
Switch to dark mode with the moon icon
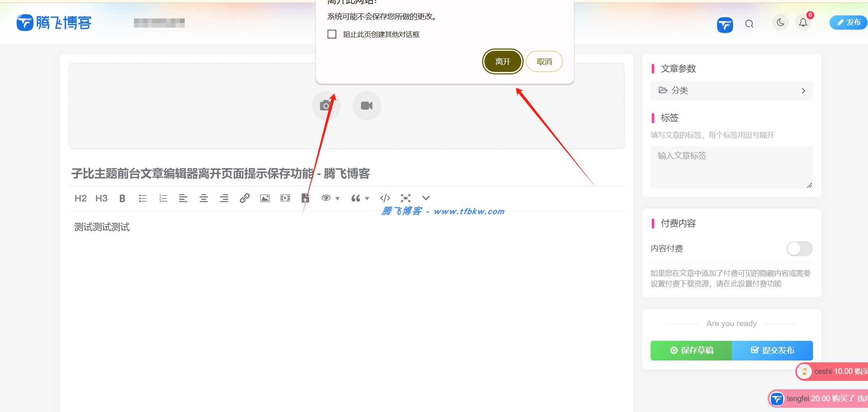[x=780, y=22]
